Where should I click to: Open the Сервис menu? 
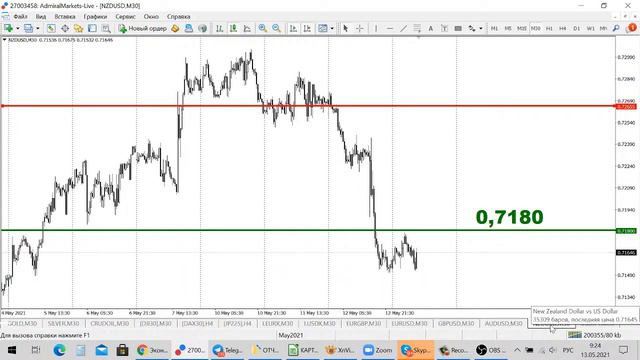(x=125, y=17)
